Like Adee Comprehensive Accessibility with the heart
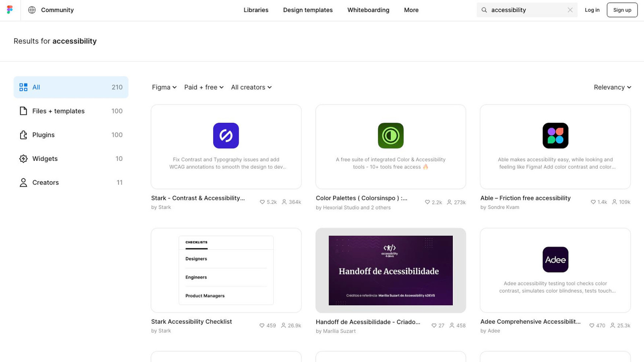Viewport: 644px width, 362px height. (x=592, y=325)
